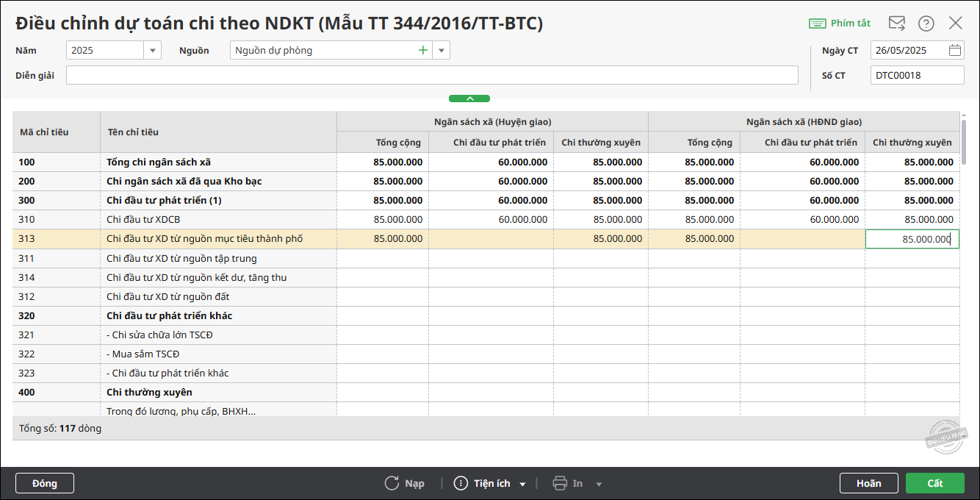This screenshot has height=500, width=980.
Task: Click row 100 HĐND giao Tổng cộng cell
Action: point(694,162)
